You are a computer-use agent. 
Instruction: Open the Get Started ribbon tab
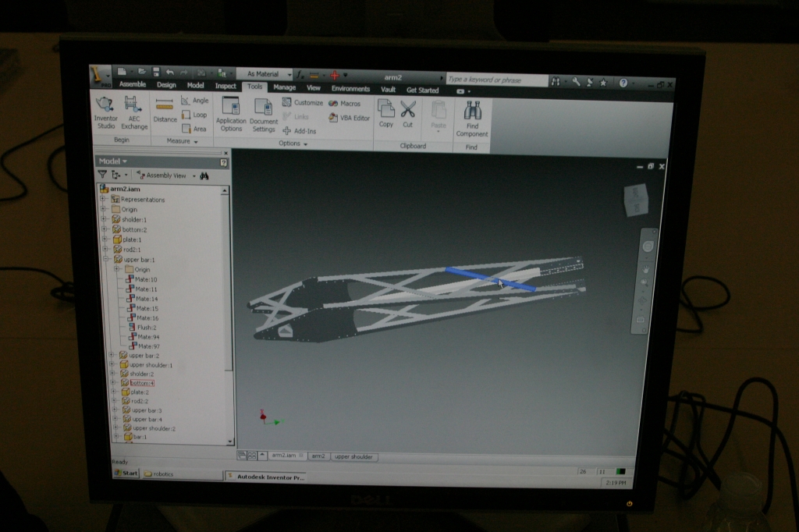[x=422, y=90]
